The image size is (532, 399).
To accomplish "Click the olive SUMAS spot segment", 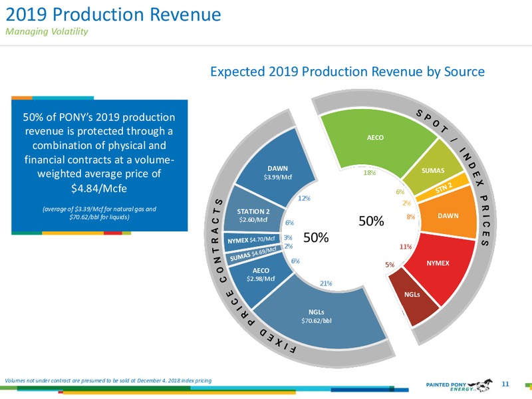I will coord(433,168).
